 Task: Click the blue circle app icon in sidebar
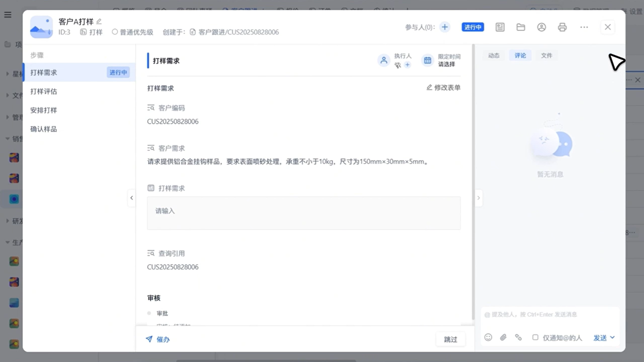click(x=14, y=199)
